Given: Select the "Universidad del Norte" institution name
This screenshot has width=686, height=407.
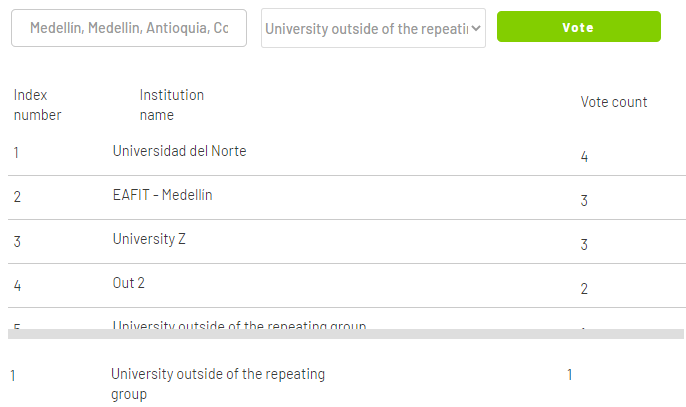Looking at the screenshot, I should (179, 151).
